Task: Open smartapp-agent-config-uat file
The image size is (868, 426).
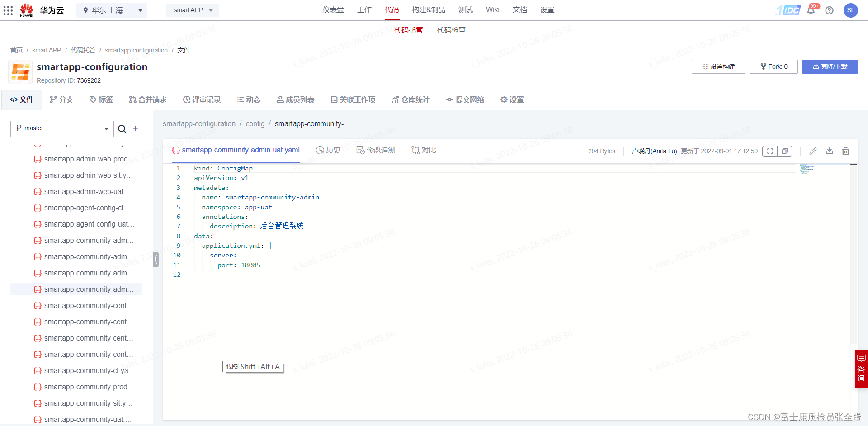Action: pyautogui.click(x=85, y=224)
